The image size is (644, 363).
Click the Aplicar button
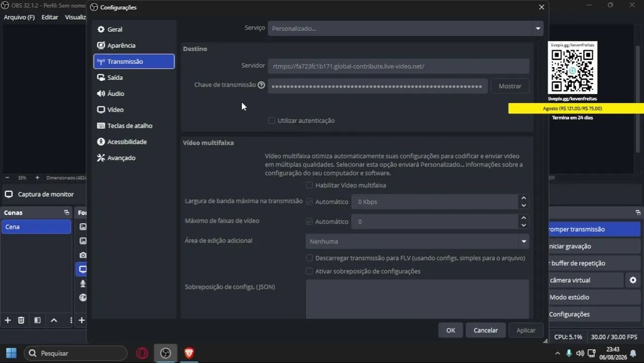point(526,330)
